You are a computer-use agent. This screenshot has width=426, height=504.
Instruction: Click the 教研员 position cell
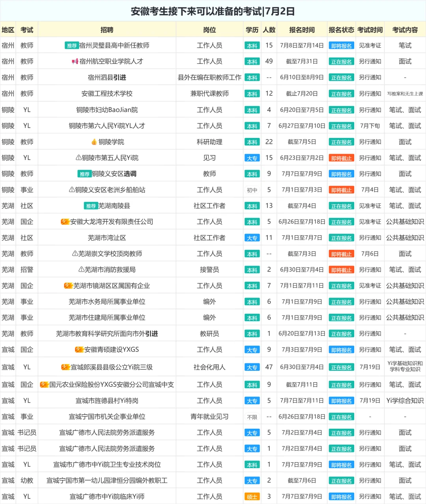tap(209, 334)
